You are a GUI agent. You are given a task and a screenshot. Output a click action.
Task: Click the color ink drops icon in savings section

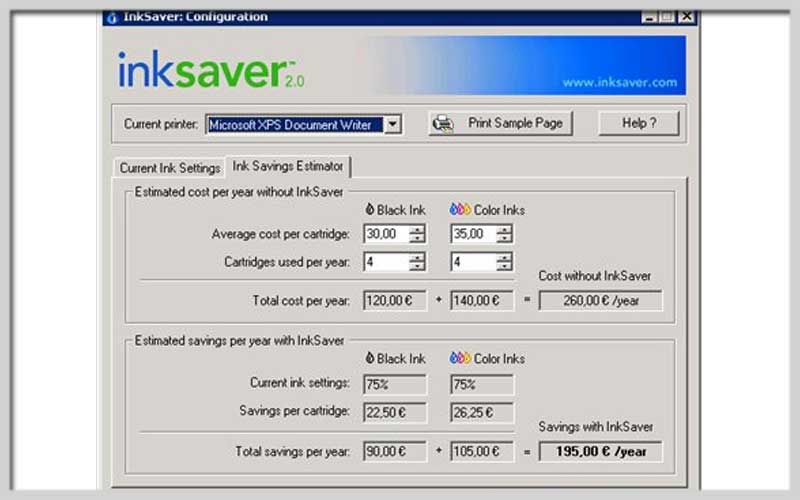click(x=460, y=358)
